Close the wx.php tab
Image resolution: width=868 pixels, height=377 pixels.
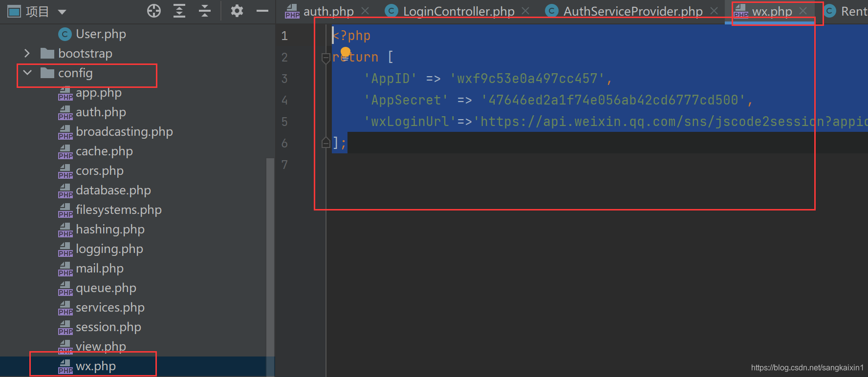pyautogui.click(x=803, y=11)
